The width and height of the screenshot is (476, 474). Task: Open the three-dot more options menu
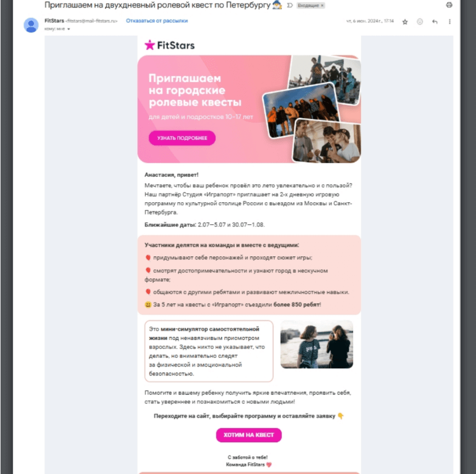click(x=450, y=21)
